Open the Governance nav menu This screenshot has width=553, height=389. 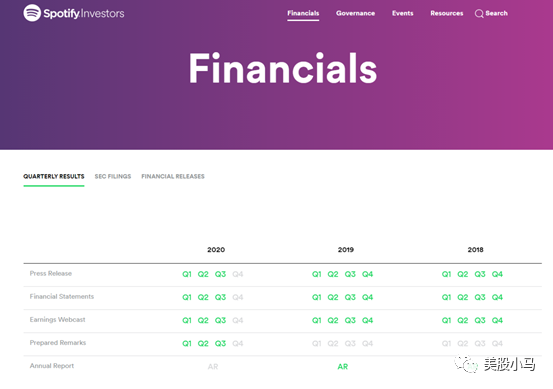pyautogui.click(x=355, y=13)
